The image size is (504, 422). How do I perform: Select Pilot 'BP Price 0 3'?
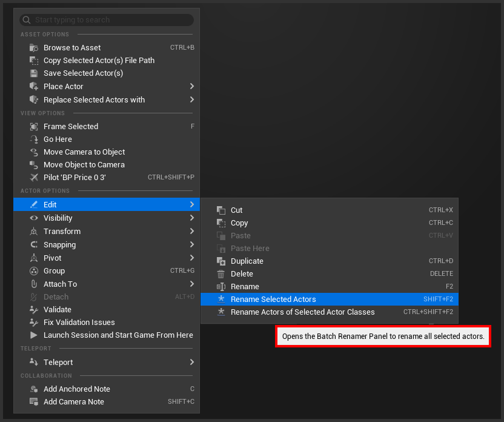(107, 178)
